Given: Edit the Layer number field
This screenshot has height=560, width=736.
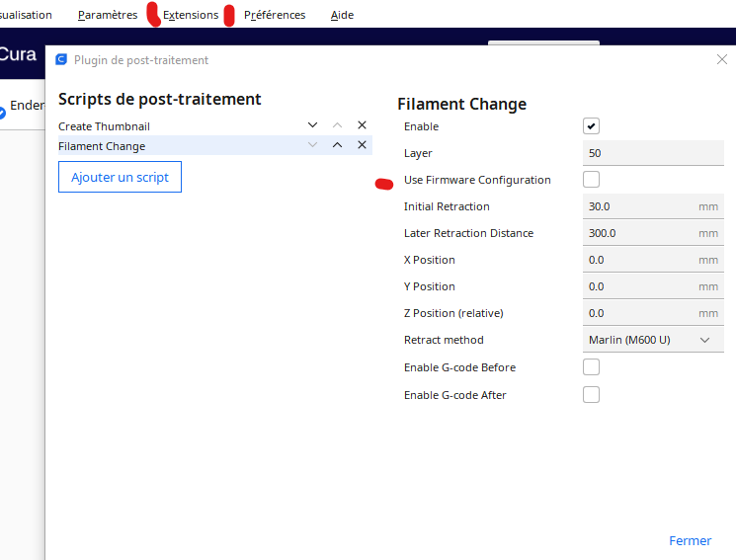Looking at the screenshot, I should point(652,153).
